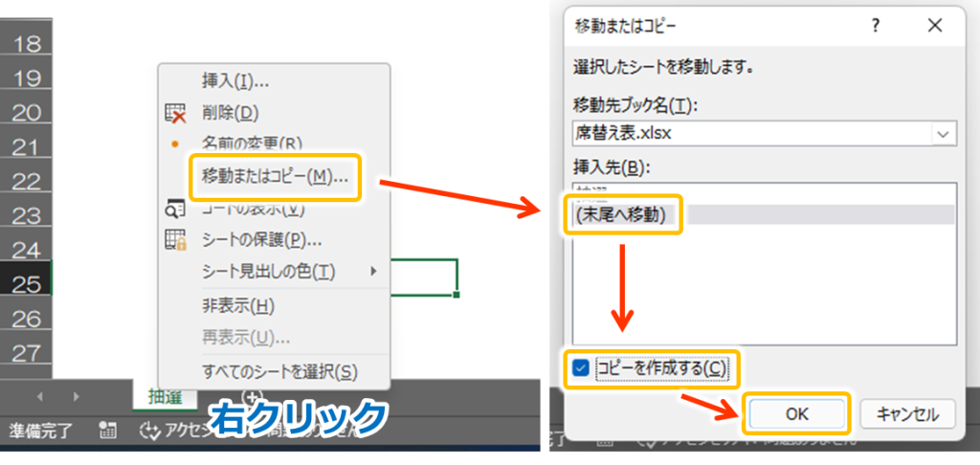This screenshot has width=980, height=465.
Task: Click the accessibility checker icon in status bar
Action: coord(147,431)
